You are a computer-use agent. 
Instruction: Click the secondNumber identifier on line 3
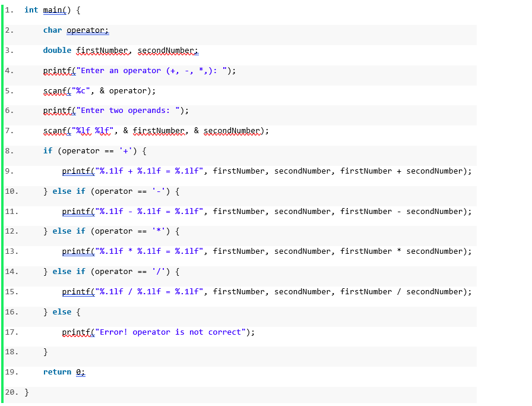pyautogui.click(x=168, y=50)
